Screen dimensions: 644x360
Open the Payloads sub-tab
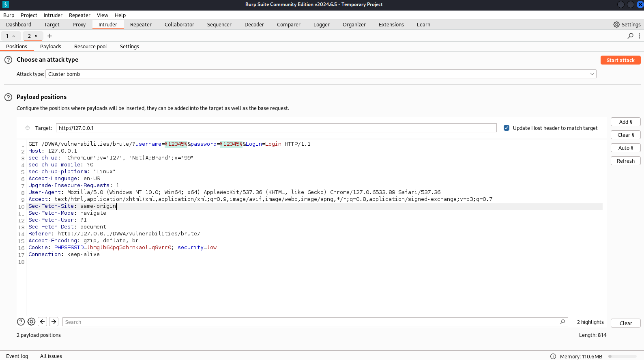tap(51, 47)
